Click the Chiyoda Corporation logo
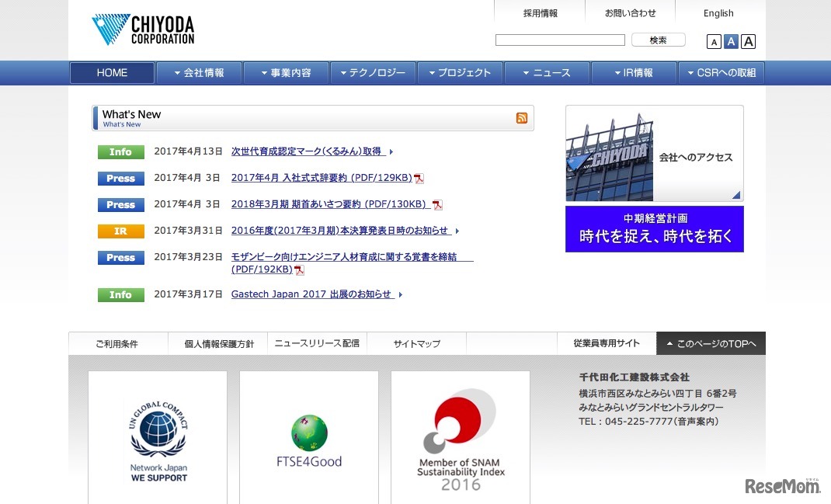 [143, 30]
